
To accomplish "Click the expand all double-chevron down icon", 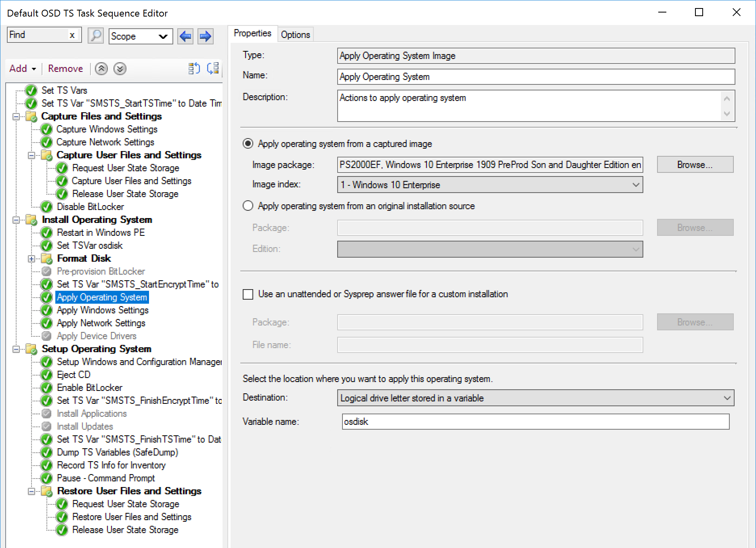I will (x=120, y=69).
